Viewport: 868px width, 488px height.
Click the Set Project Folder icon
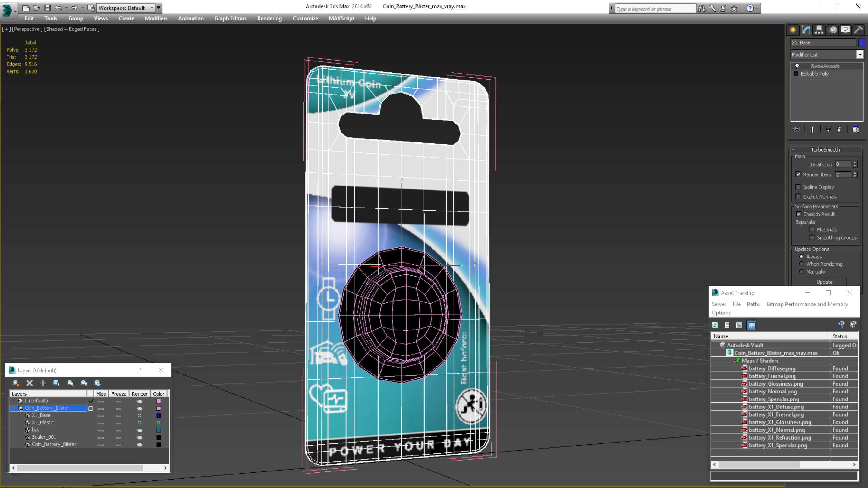(91, 8)
